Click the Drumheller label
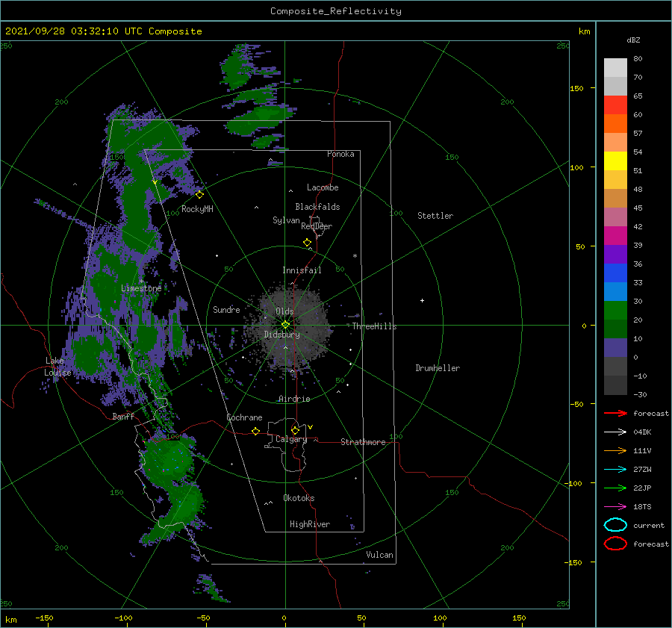Image resolution: width=672 pixels, height=628 pixels. [x=438, y=368]
